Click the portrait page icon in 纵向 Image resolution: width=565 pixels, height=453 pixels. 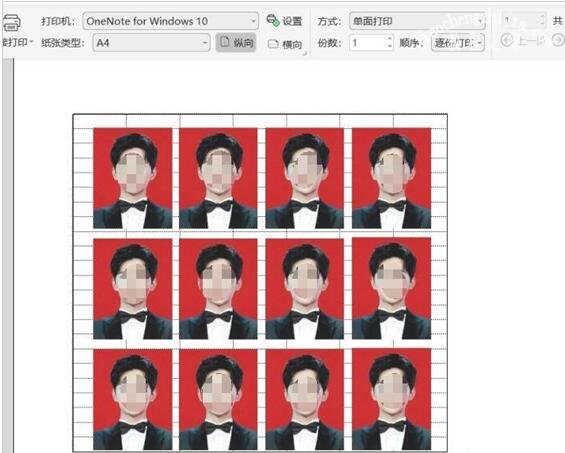tap(224, 42)
